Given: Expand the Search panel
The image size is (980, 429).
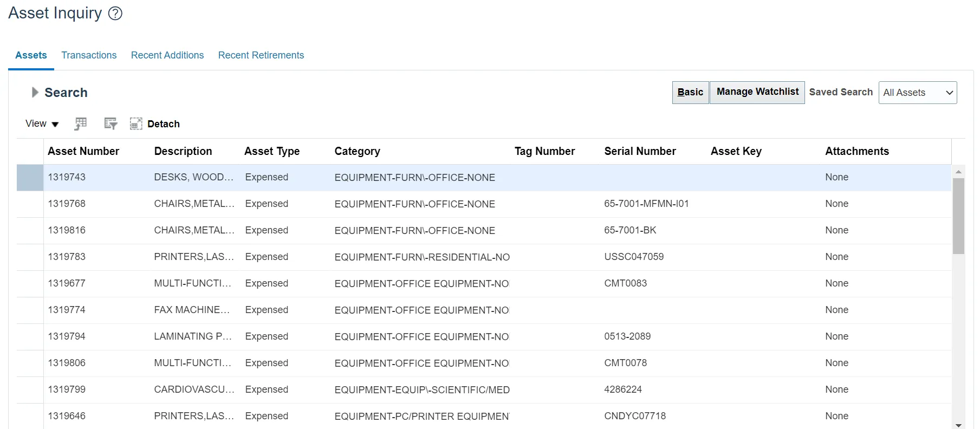Looking at the screenshot, I should pos(35,93).
